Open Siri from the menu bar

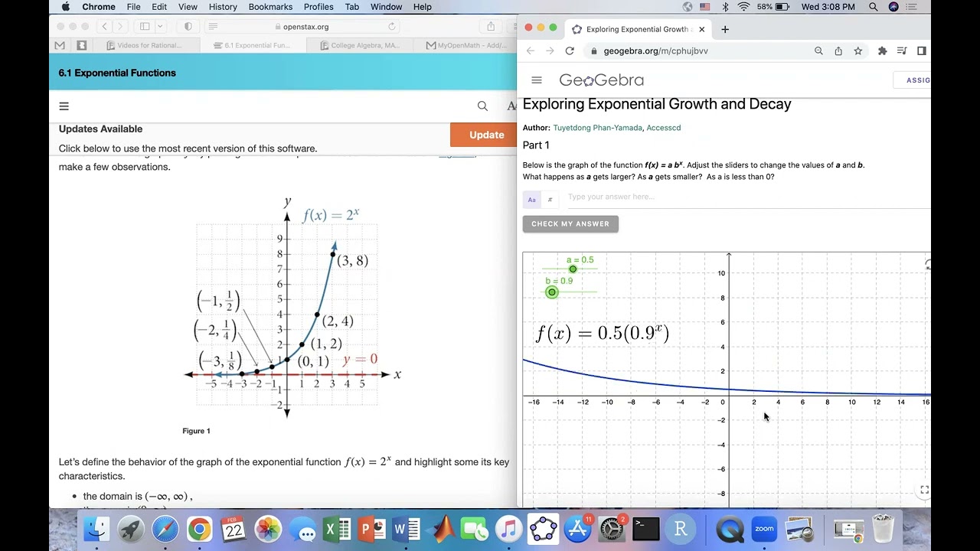click(893, 7)
